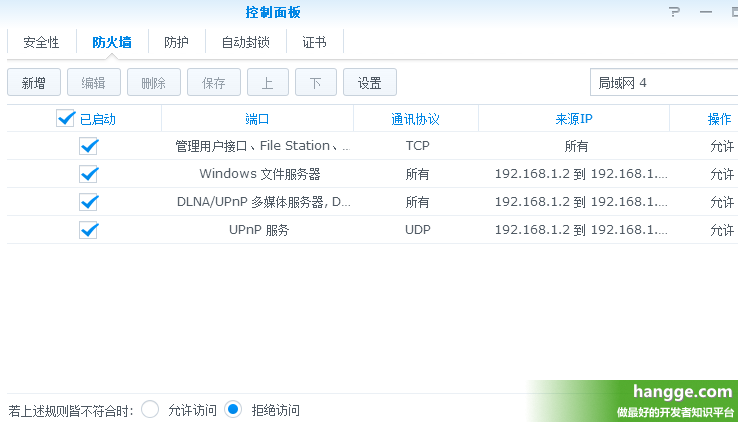Sort by the 通讯协议 column header
The image size is (738, 422).
tap(415, 119)
